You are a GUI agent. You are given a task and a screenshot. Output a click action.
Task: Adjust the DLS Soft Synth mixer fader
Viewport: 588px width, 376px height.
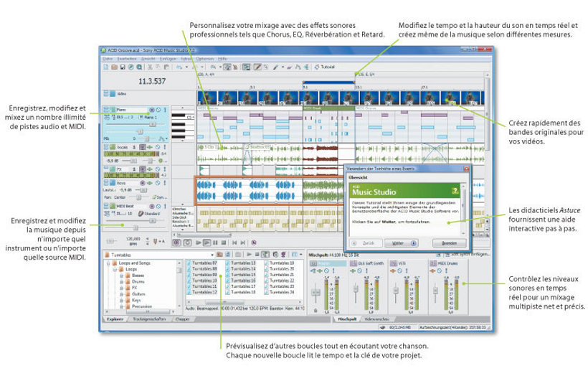coord(356,289)
